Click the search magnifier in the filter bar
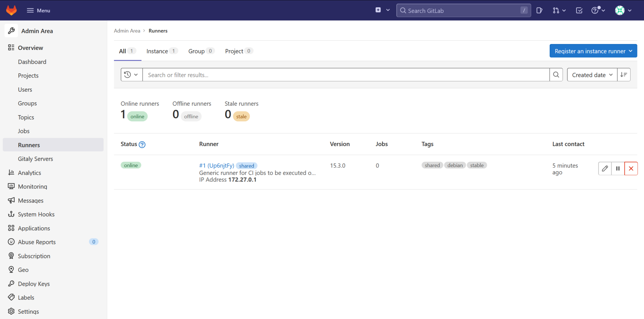Image resolution: width=644 pixels, height=319 pixels. click(556, 74)
